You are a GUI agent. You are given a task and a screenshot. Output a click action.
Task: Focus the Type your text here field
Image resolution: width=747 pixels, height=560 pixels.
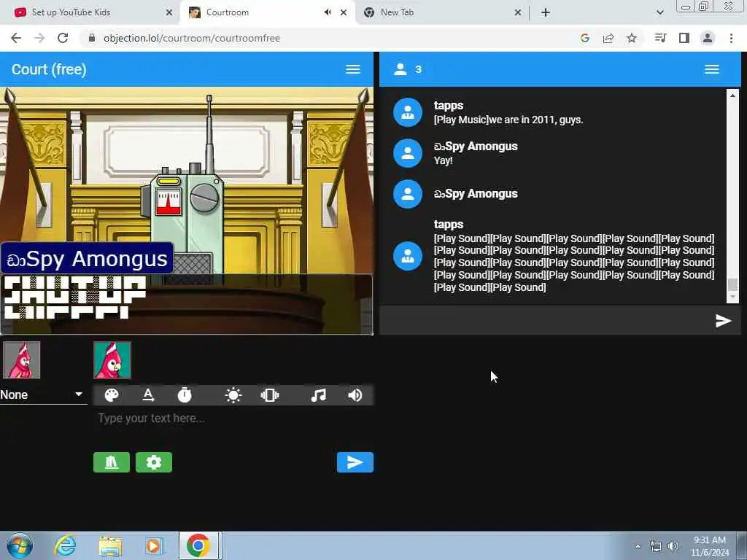[233, 418]
